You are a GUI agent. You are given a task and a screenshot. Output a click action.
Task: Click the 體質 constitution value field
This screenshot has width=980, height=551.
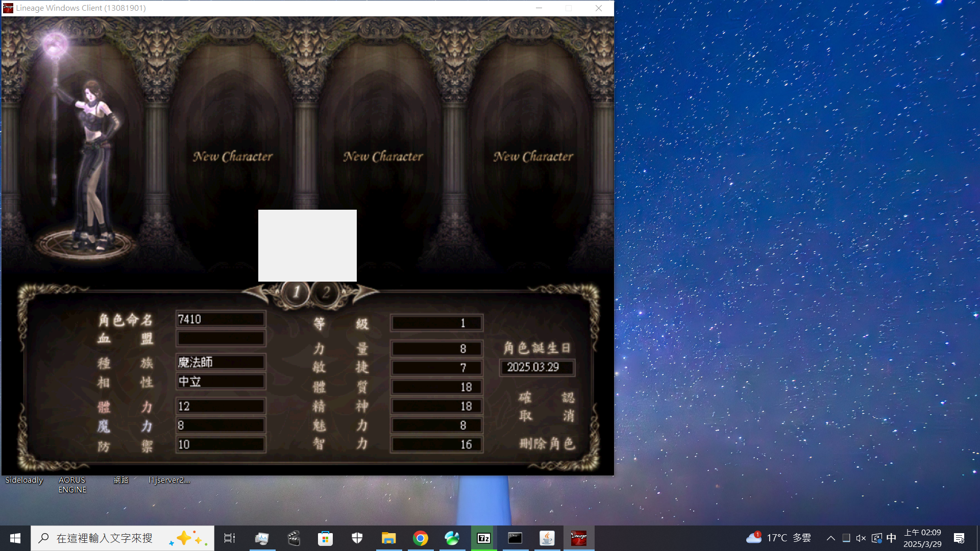coord(436,387)
